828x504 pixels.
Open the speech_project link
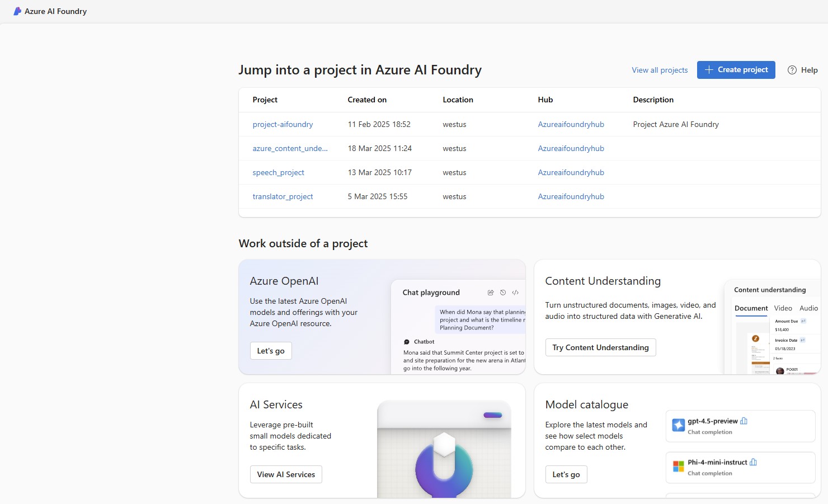tap(279, 172)
